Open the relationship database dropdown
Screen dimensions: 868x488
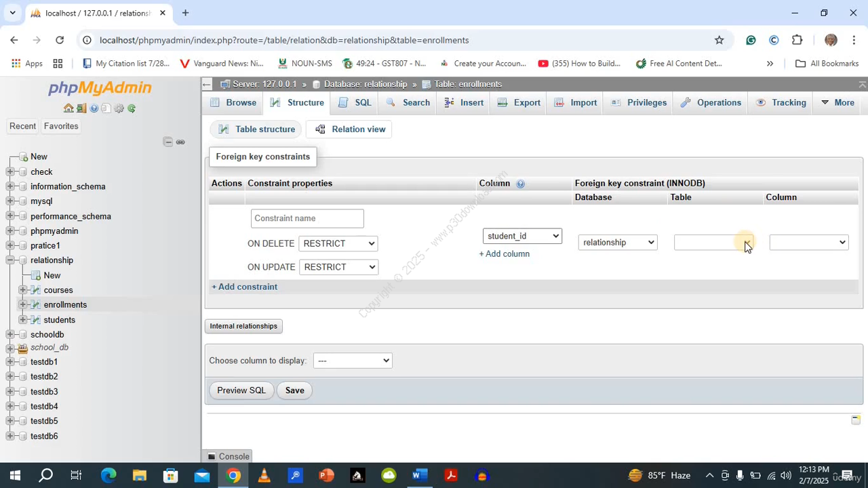[618, 242]
